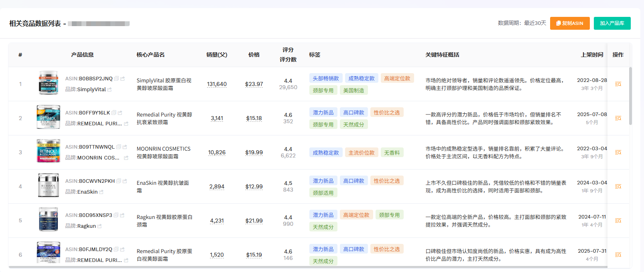Viewport: 644px width, 272px height.
Task: Click the green 加入产品库 button
Action: coord(612,23)
